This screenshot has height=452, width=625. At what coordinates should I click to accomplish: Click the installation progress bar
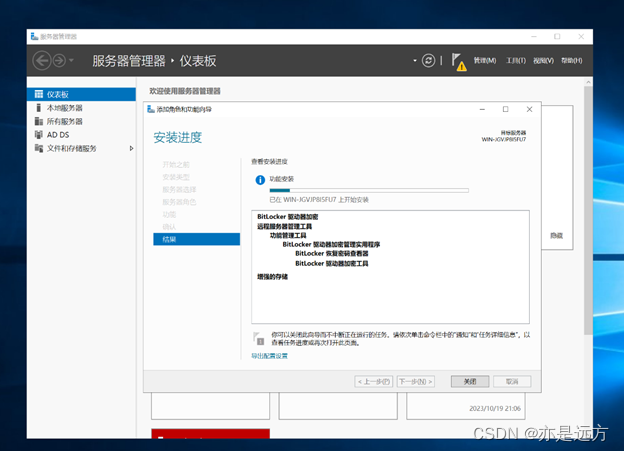[x=369, y=191]
